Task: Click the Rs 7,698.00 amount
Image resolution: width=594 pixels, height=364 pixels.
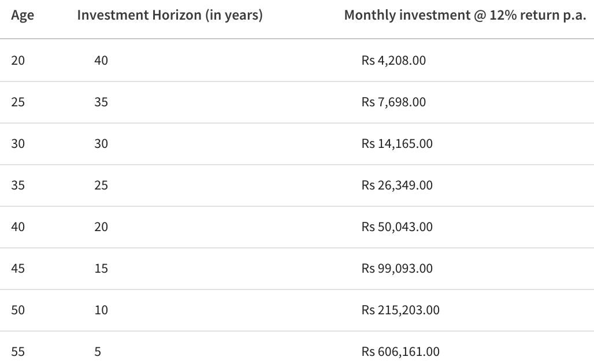Action: coord(393,102)
